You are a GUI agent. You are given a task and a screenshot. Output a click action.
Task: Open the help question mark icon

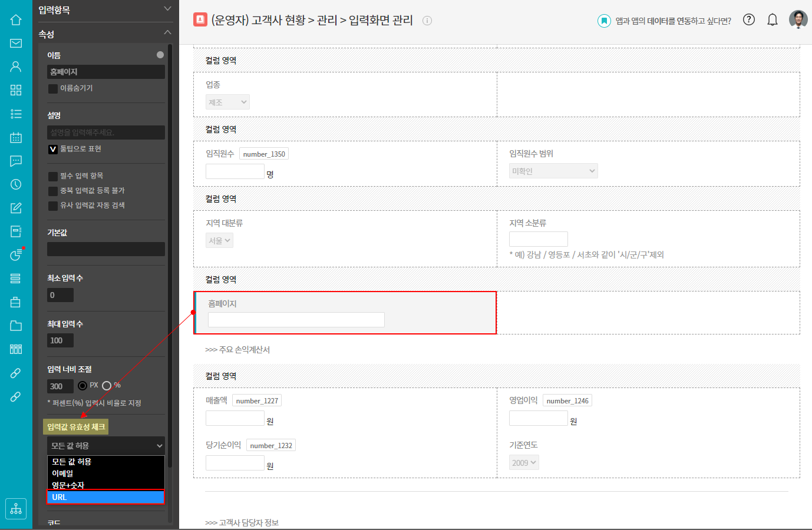(748, 20)
